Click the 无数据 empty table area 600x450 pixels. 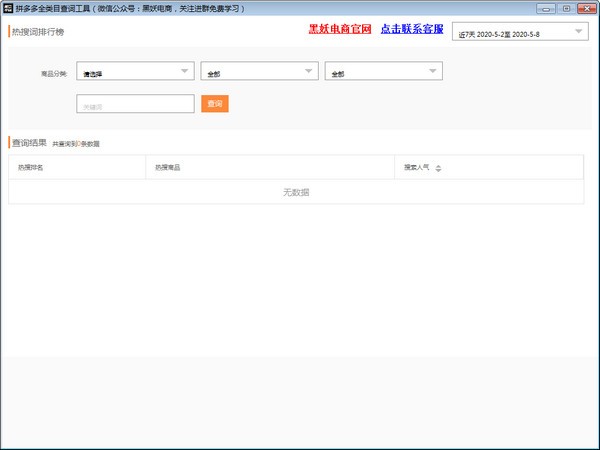pos(296,192)
